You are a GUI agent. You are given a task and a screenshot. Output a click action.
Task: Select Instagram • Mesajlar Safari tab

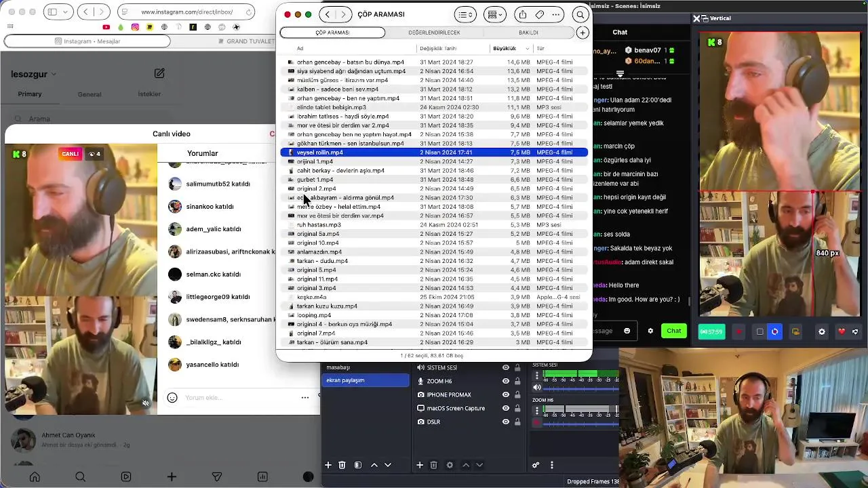click(x=87, y=41)
